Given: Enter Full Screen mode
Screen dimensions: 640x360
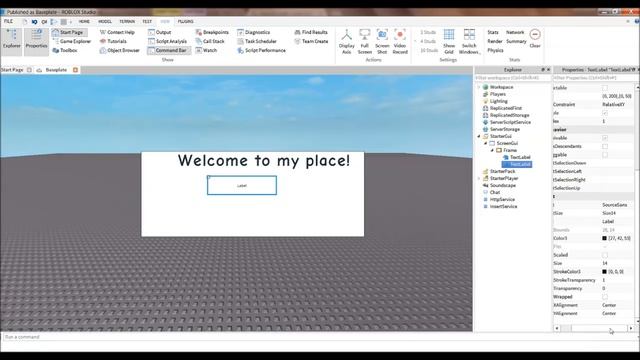Looking at the screenshot, I should (x=364, y=42).
